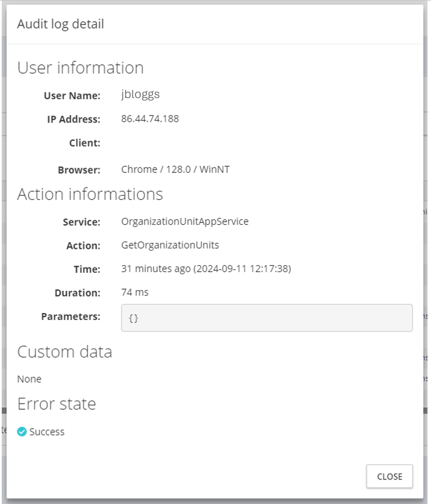Click the Chrome / 128.0 / WinNT browser value
The width and height of the screenshot is (431, 504).
pos(175,169)
